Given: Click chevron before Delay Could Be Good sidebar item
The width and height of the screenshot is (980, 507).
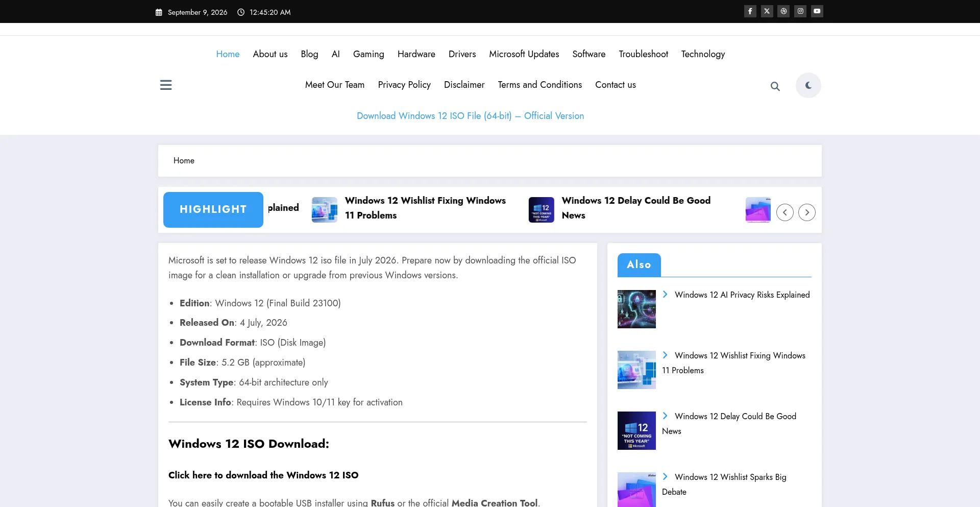Looking at the screenshot, I should [665, 416].
